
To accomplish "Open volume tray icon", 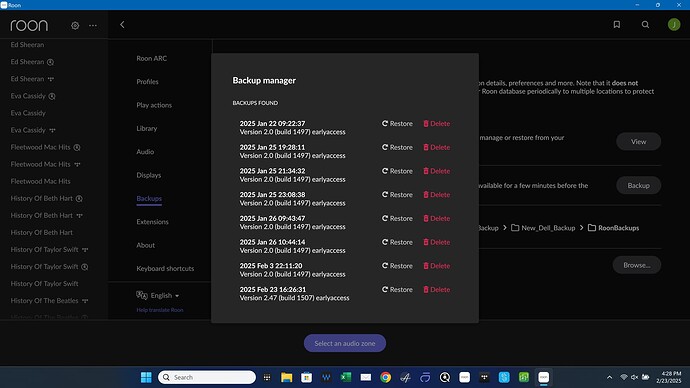I will click(635, 377).
